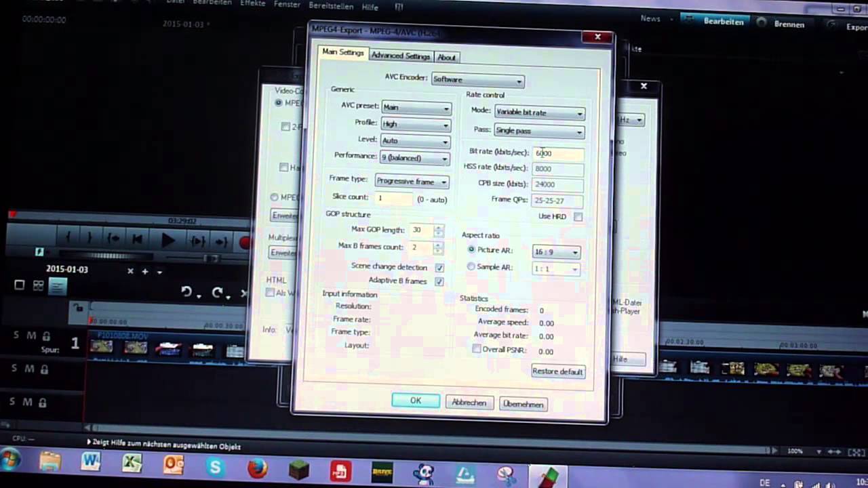Switch to the About tab
Screen dimensions: 868x488
pyautogui.click(x=446, y=57)
